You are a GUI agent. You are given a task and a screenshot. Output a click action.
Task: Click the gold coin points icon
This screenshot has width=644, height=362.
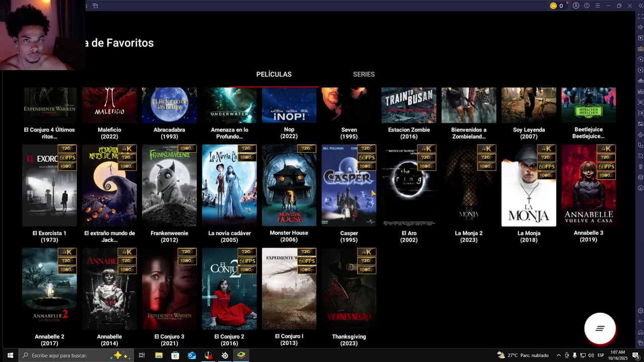553,6
